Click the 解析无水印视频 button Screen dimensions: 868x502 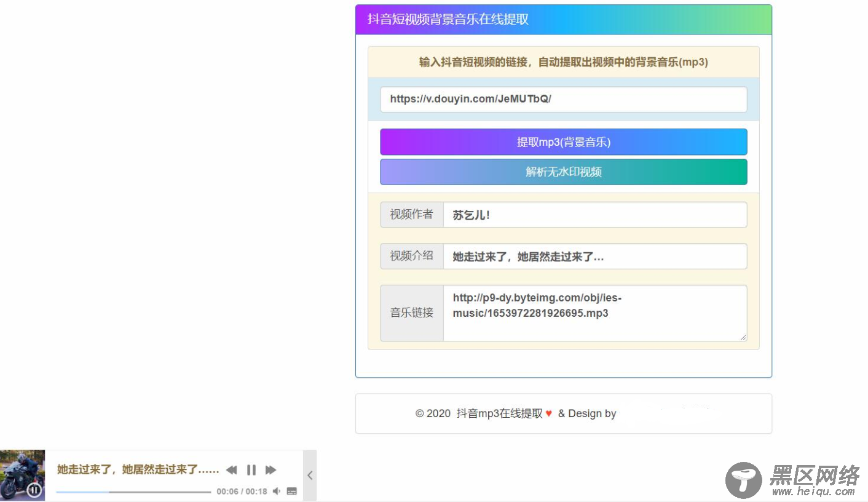(564, 172)
